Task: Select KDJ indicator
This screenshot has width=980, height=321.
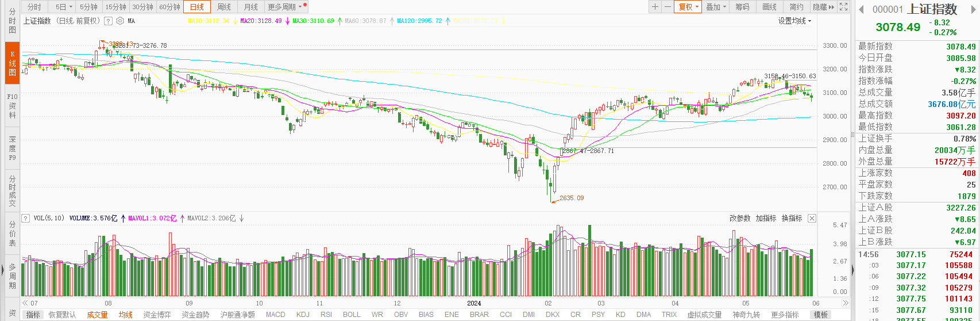Action: click(303, 315)
